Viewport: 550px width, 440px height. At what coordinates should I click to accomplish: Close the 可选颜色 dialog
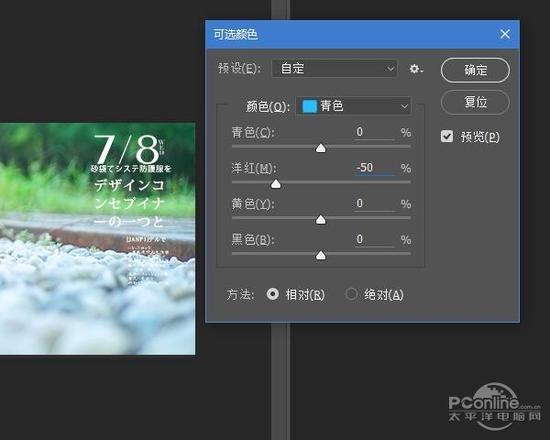pyautogui.click(x=505, y=34)
